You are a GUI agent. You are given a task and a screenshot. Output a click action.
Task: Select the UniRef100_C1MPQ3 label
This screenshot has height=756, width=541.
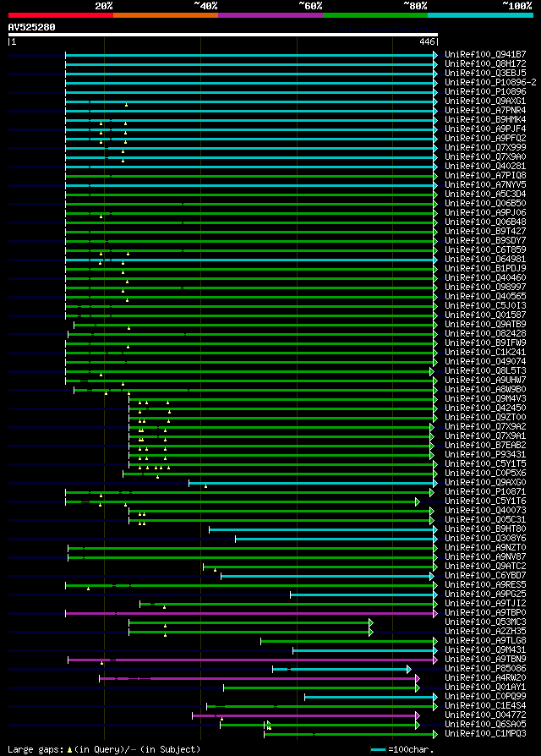485,734
